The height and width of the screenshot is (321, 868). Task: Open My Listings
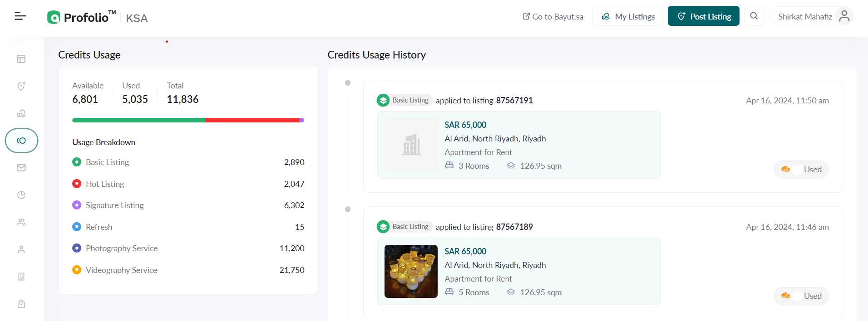click(x=628, y=16)
